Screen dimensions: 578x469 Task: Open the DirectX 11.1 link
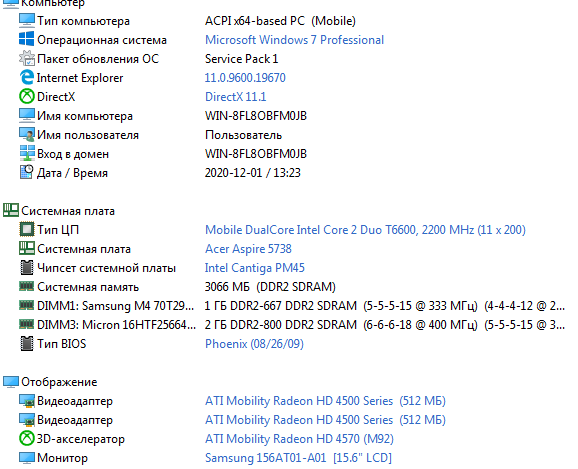click(x=235, y=97)
